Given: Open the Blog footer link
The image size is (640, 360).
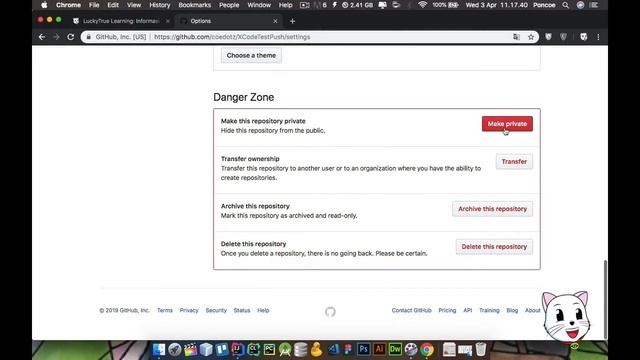Looking at the screenshot, I should coord(512,310).
